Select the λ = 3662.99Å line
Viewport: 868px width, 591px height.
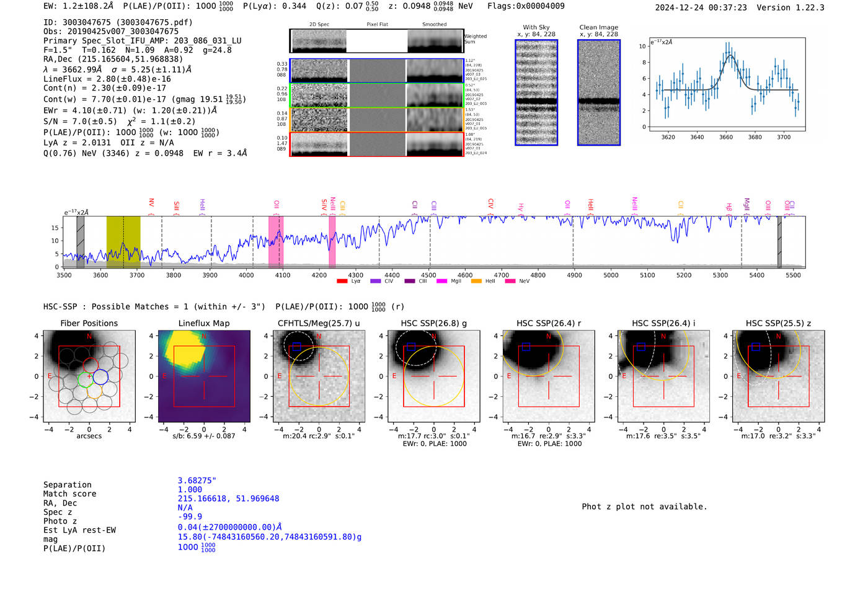118,69
